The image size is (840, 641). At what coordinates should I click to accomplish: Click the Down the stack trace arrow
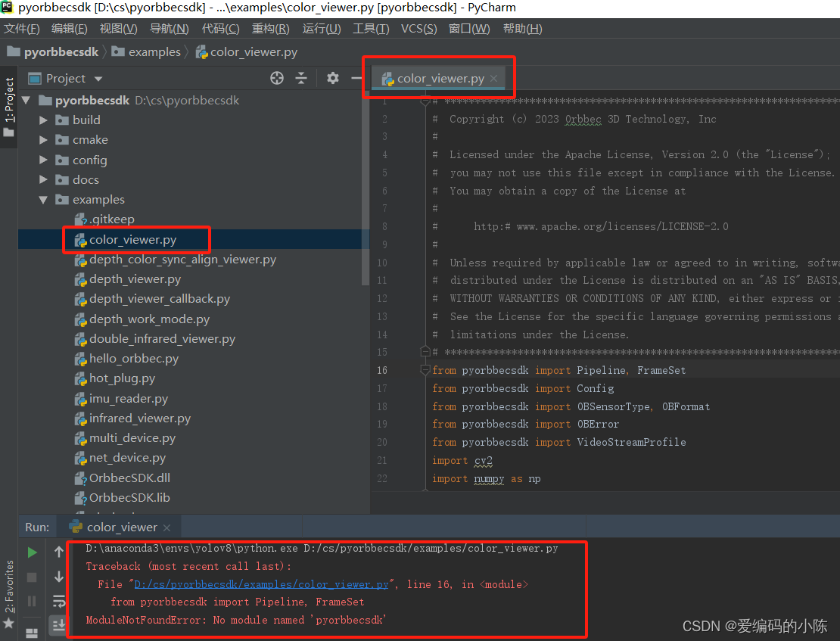point(59,577)
